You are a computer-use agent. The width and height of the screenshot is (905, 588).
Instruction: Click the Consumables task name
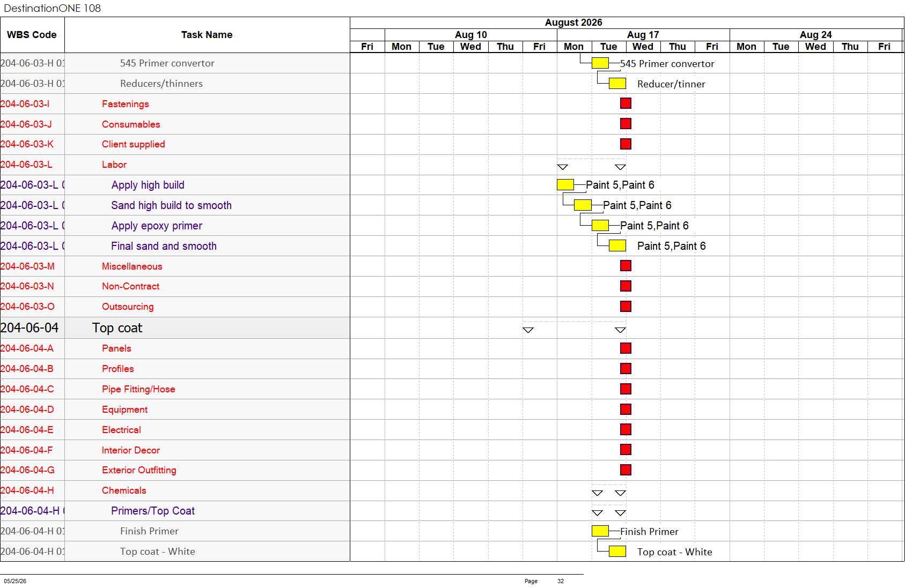131,124
